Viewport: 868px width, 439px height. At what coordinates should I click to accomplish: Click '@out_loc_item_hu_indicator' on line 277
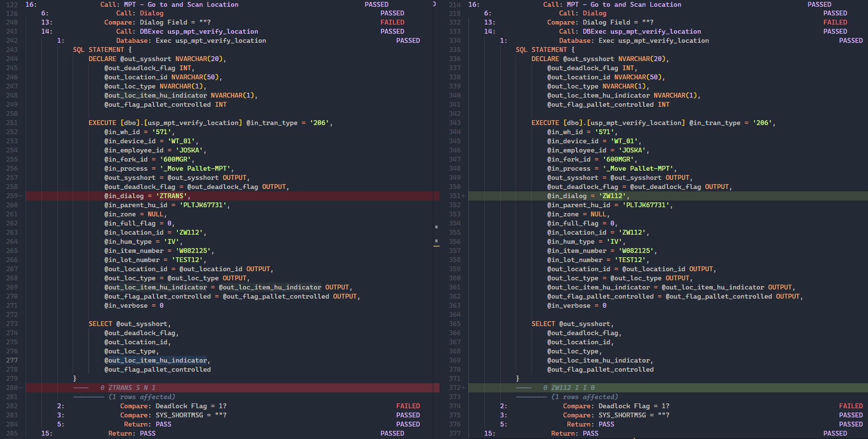pyautogui.click(x=156, y=360)
